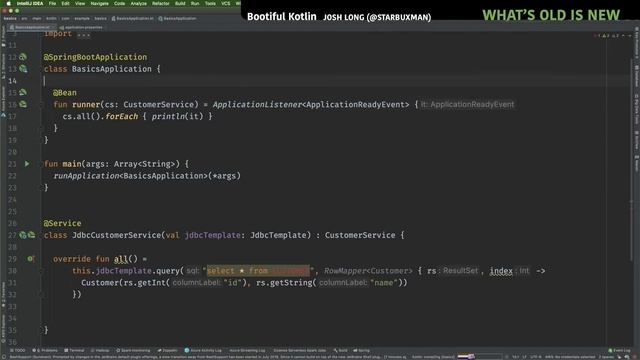640x360 pixels.
Task: Click first Spring gutter icon beside JdbcCustomerService class
Action: coord(23,235)
